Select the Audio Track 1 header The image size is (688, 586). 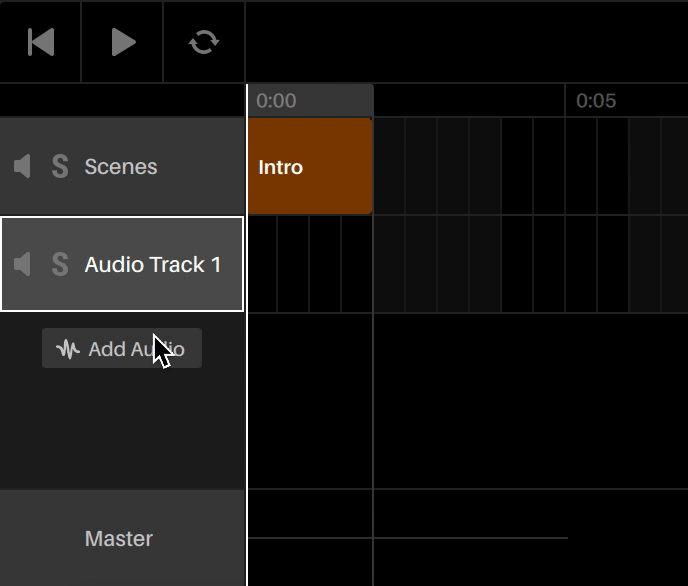pos(122,264)
